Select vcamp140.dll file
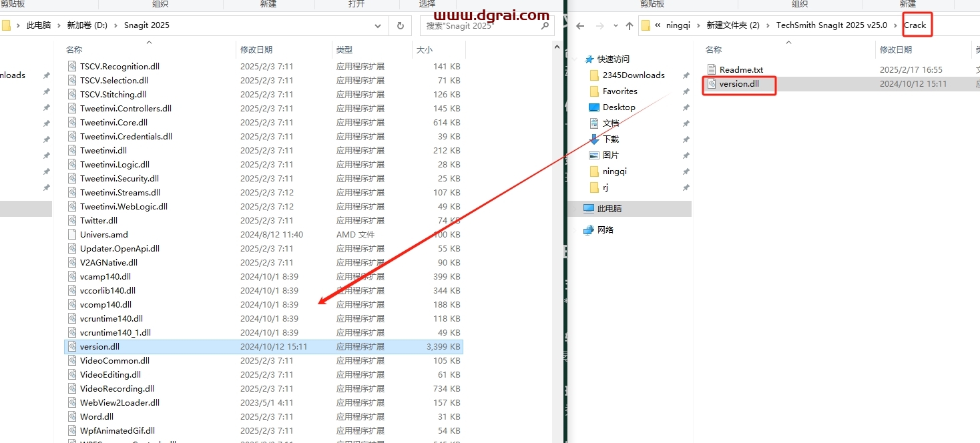980x443 pixels. 105,276
